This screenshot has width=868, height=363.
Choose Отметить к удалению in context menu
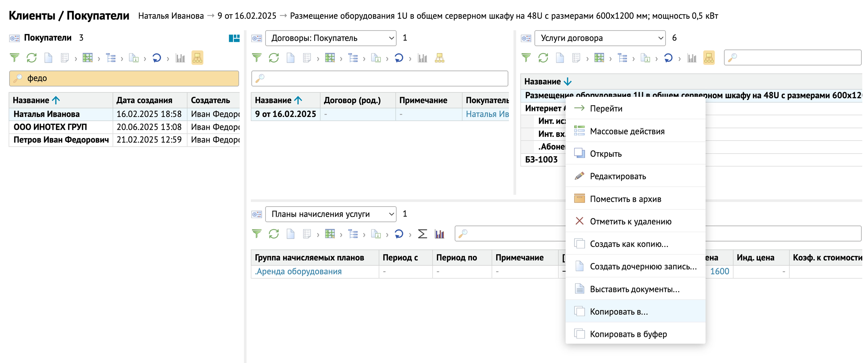[635, 221]
